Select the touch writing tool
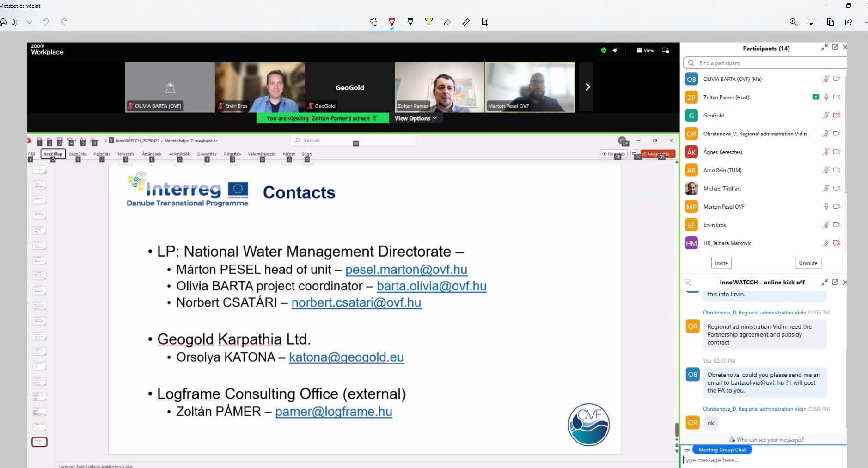868x468 pixels. 373,22
